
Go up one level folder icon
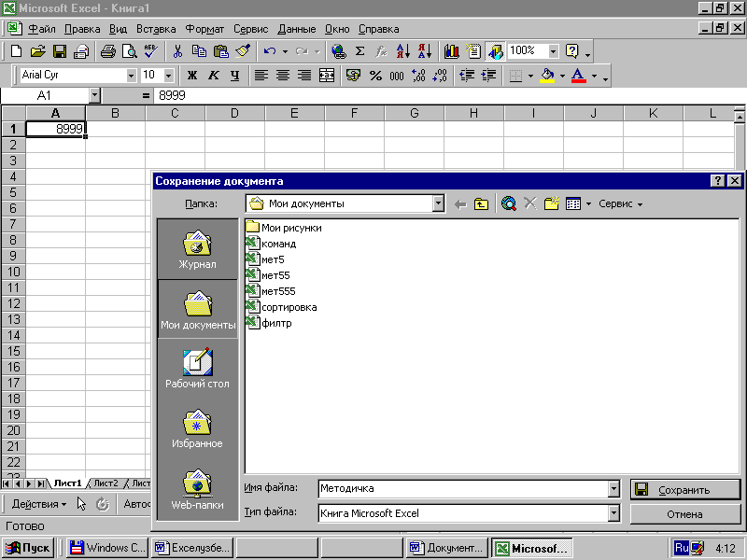[481, 203]
